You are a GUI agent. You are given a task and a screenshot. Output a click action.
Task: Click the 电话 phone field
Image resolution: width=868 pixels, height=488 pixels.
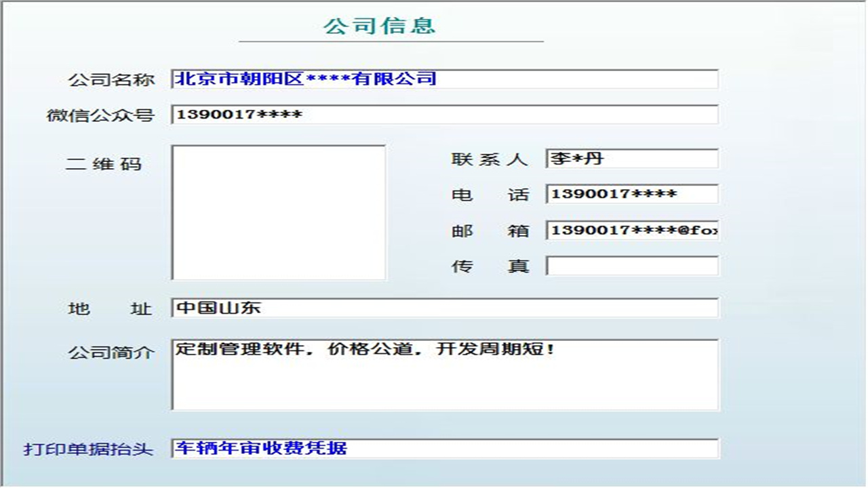click(631, 195)
